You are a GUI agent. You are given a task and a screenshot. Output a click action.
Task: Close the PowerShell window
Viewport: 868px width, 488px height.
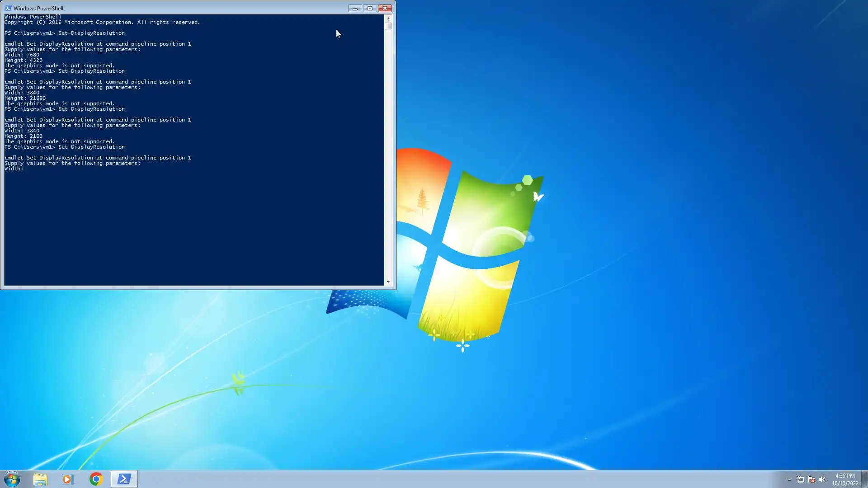[385, 8]
